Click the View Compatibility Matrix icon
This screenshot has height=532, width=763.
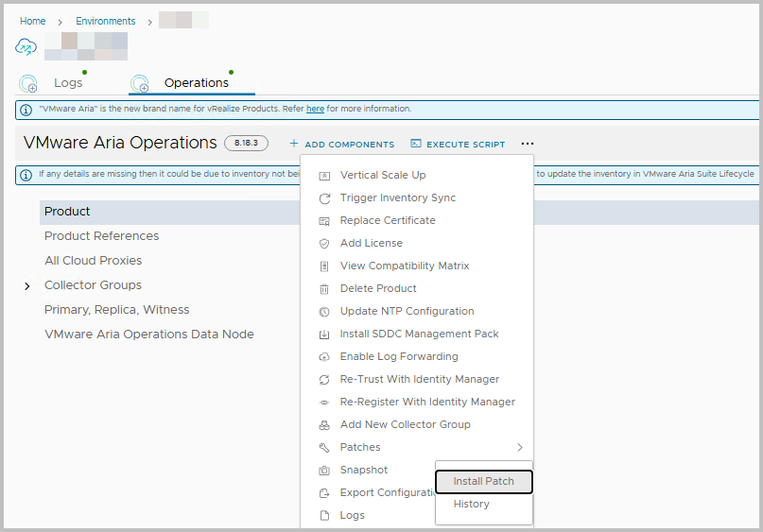(324, 266)
